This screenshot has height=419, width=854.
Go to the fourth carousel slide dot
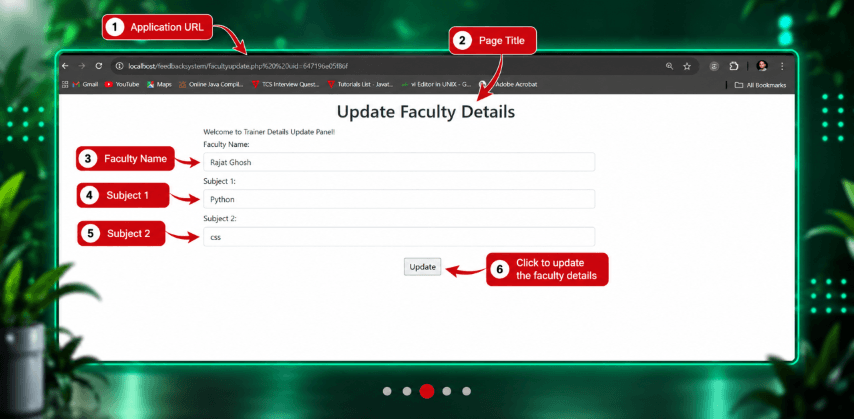click(447, 391)
